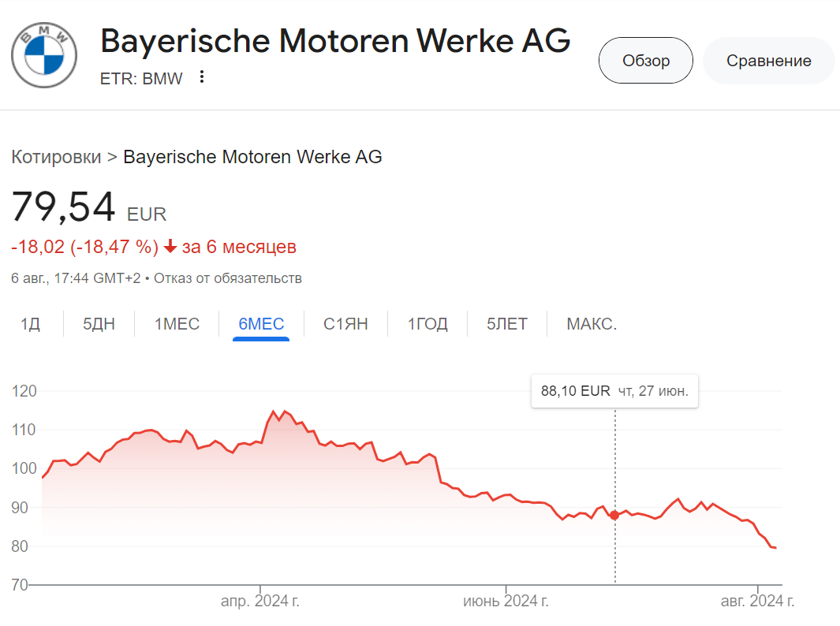This screenshot has width=840, height=626.
Task: Open the three-dot more options menu
Action: click(202, 77)
